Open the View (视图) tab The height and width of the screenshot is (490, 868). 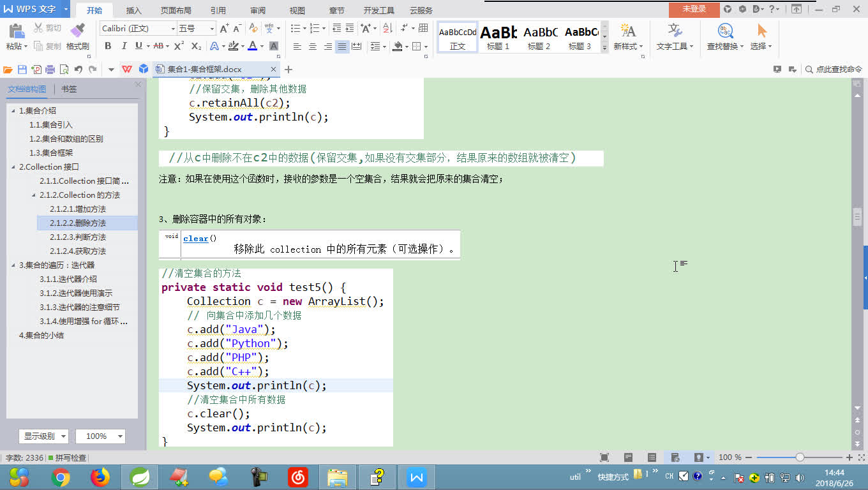point(297,10)
